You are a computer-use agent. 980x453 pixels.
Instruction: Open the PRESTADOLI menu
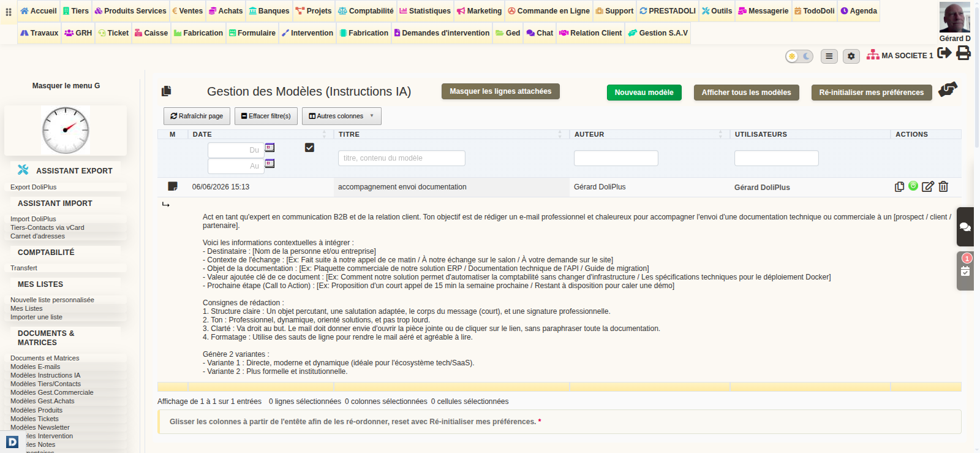[668, 11]
